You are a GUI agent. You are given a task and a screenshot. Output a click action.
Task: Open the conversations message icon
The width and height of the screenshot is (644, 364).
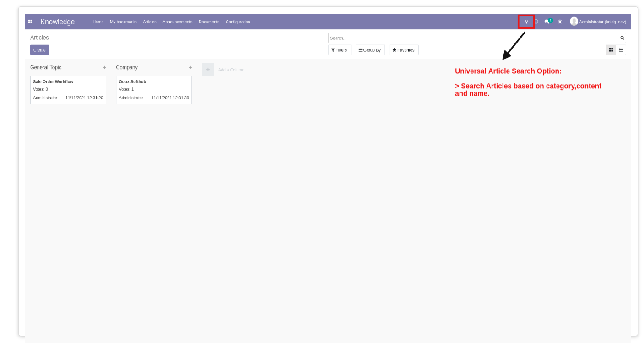tap(547, 22)
